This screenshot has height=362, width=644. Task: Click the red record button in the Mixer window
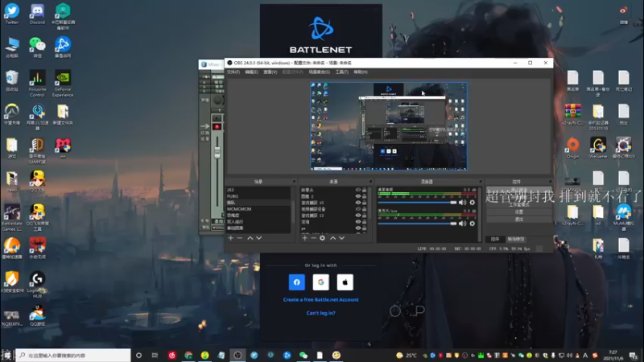(x=217, y=127)
